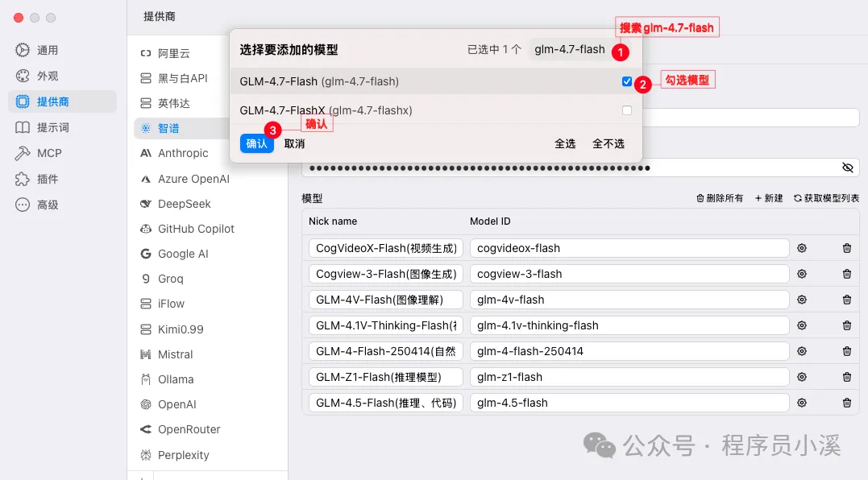Edit the GLM-Z1-Flash nickname field
This screenshot has height=480, width=868.
click(386, 377)
